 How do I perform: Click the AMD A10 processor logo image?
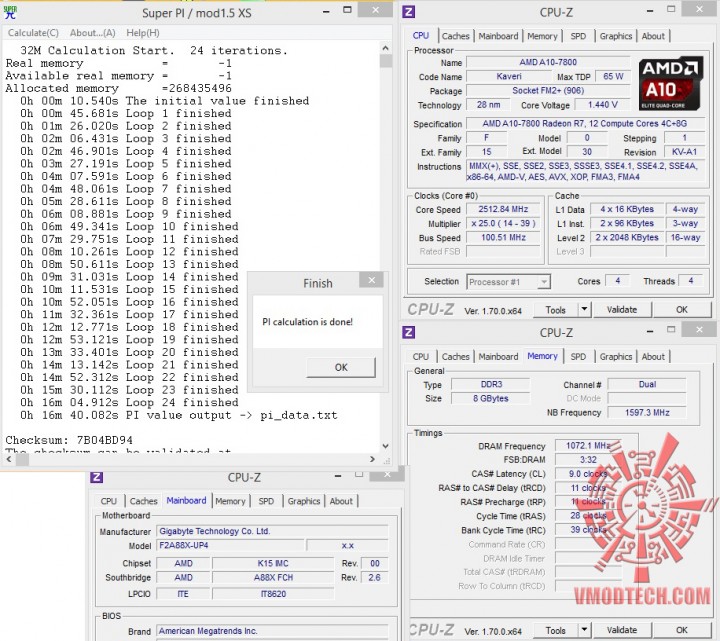(x=670, y=83)
